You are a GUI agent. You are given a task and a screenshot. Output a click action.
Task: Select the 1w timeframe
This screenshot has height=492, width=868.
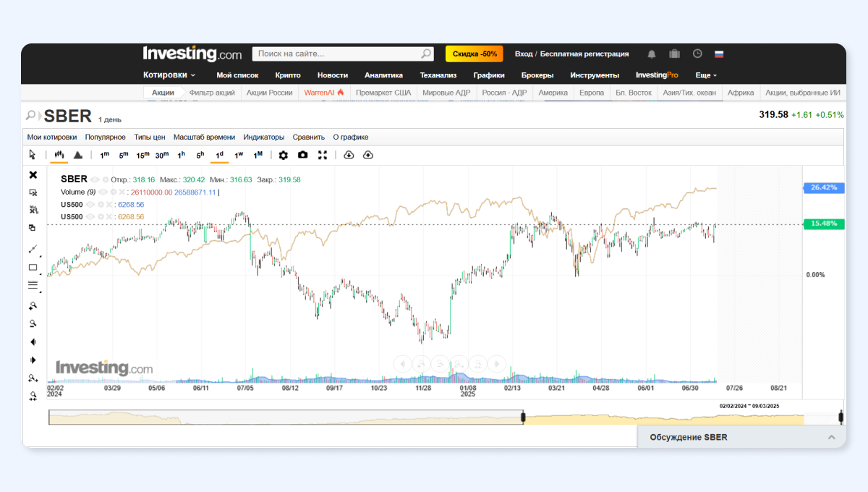point(239,155)
